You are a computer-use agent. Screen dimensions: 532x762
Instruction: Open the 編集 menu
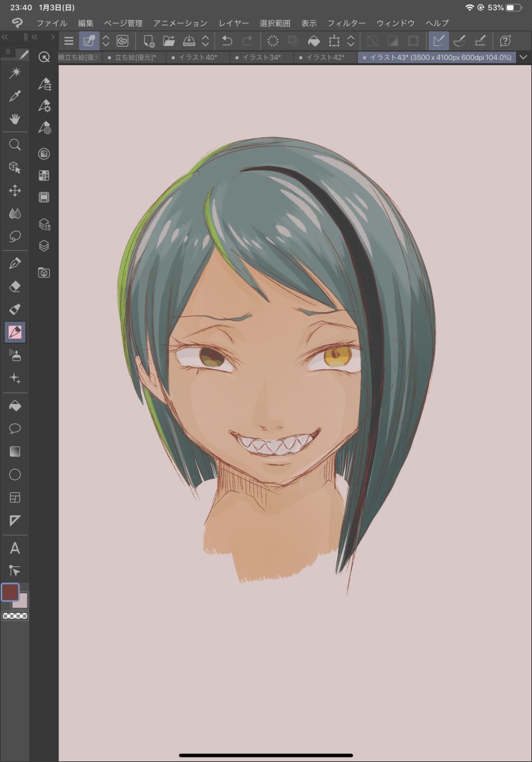tap(86, 23)
